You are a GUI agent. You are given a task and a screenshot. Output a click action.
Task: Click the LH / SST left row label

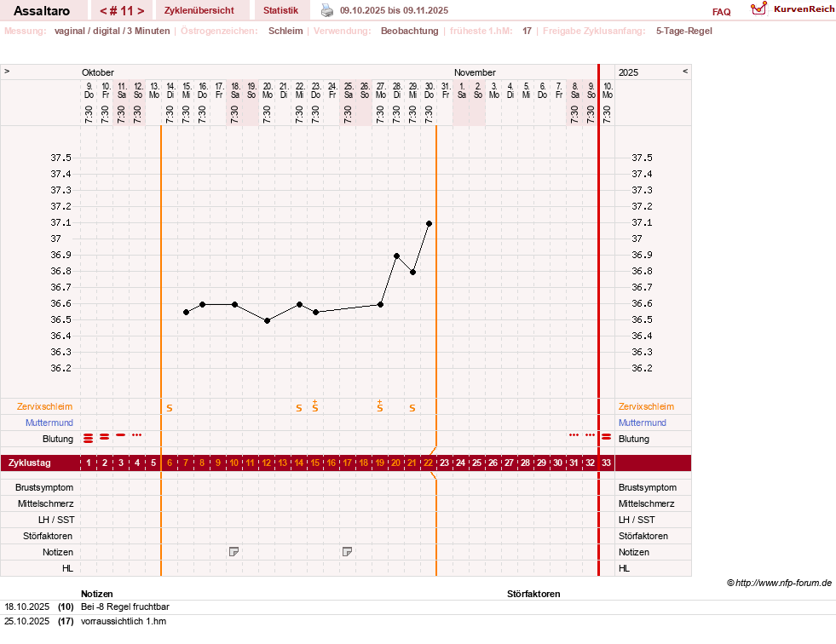[x=56, y=520]
